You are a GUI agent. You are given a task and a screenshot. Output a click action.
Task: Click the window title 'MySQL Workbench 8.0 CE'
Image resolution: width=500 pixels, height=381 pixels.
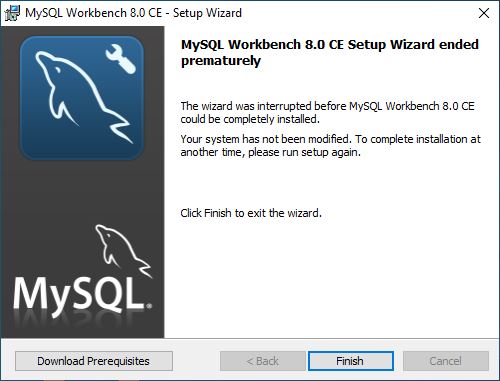tap(93, 13)
